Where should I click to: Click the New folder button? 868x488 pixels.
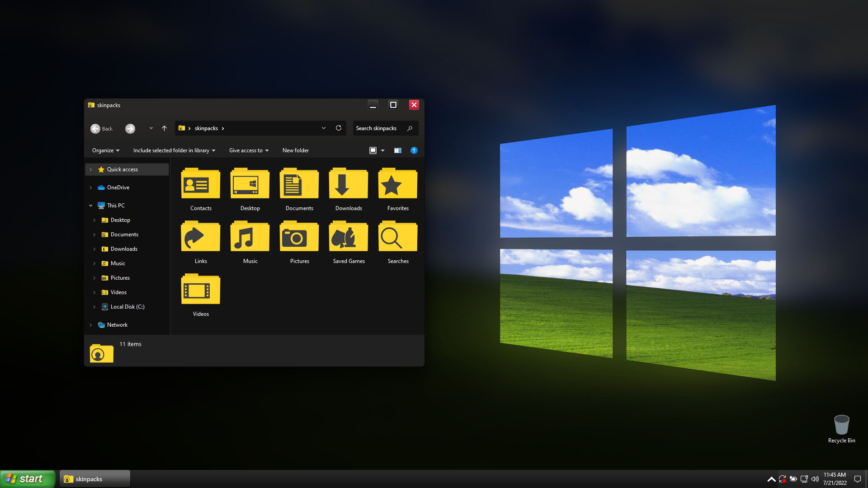[296, 150]
